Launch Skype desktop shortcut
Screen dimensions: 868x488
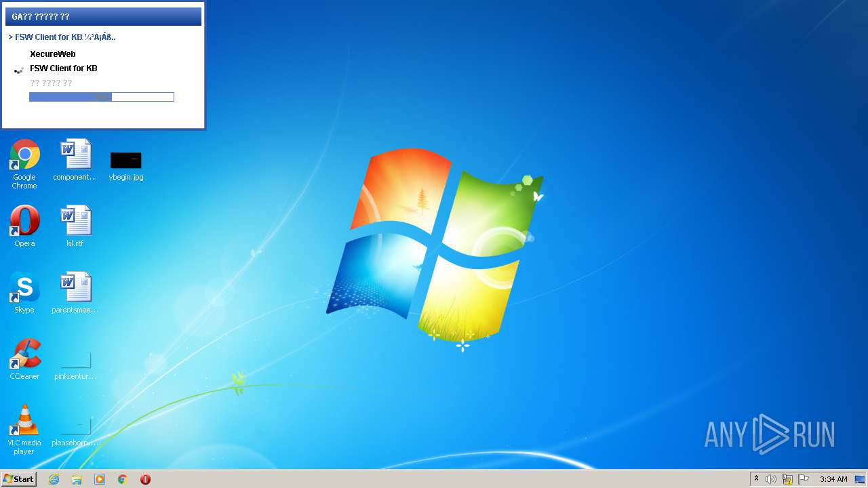[24, 293]
